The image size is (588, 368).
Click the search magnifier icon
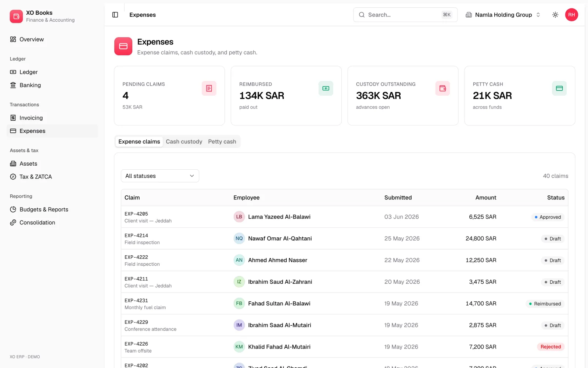tap(362, 15)
